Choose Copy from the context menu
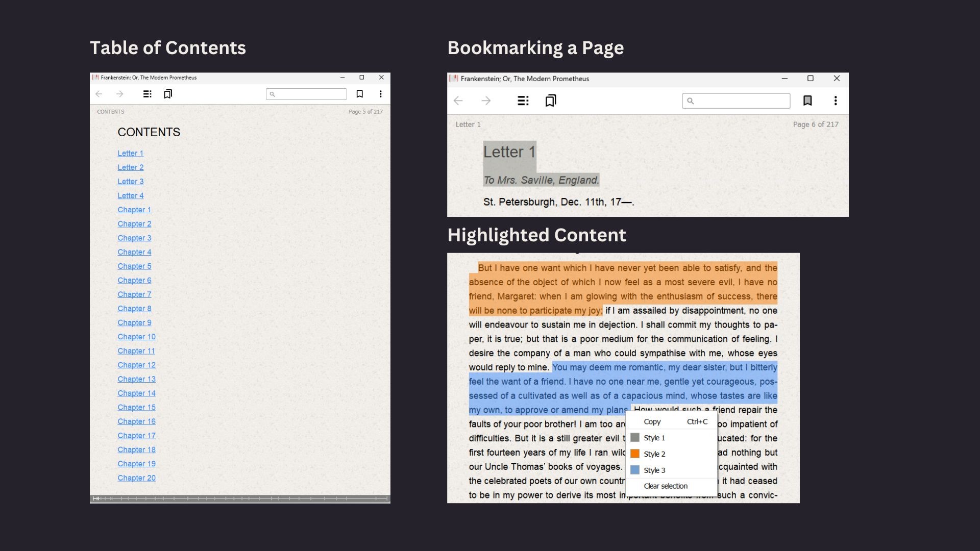980x551 pixels. click(671, 421)
